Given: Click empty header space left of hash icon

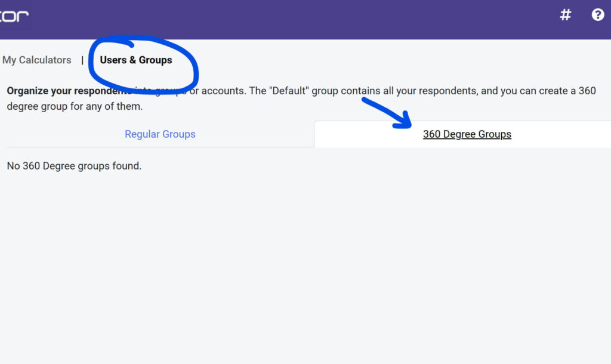Looking at the screenshot, I should point(358,18).
